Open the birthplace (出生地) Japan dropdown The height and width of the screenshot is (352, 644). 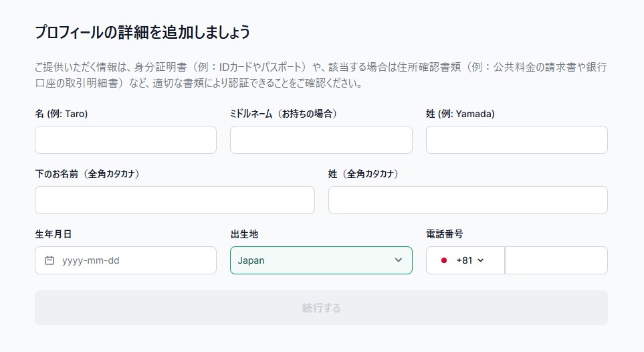[321, 260]
